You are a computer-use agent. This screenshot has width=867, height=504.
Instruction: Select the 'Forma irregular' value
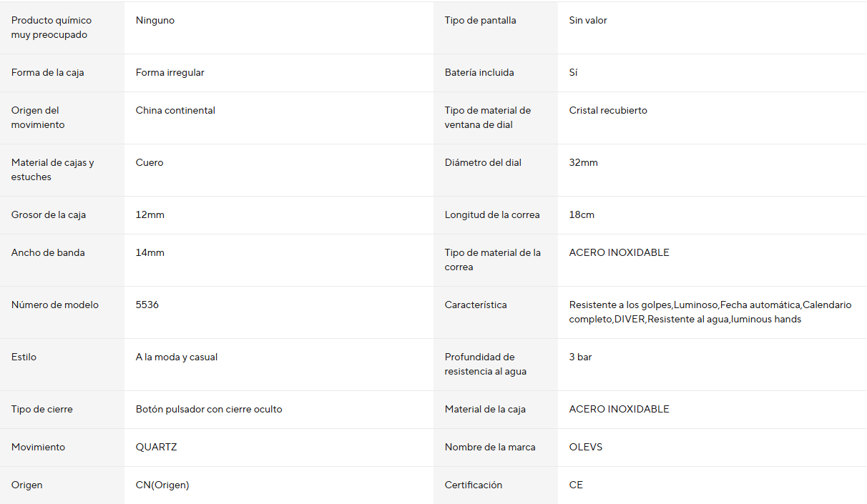point(170,72)
